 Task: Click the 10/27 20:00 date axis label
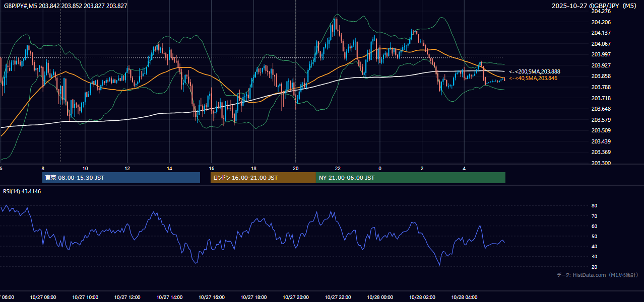(296, 297)
